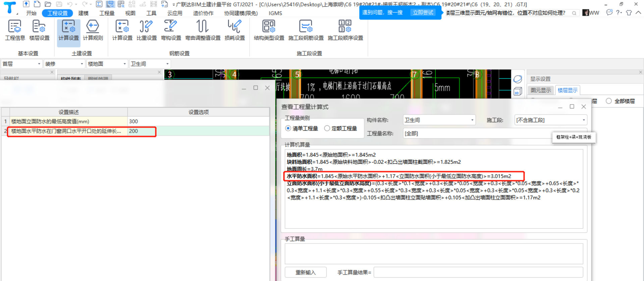Open 楼层设置 floor settings
644x281 pixels.
39,30
